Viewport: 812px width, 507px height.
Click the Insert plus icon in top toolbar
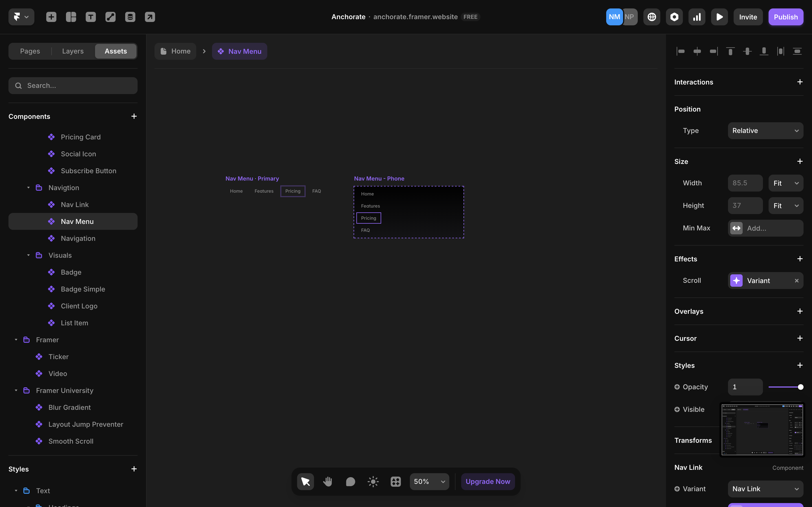coord(51,17)
